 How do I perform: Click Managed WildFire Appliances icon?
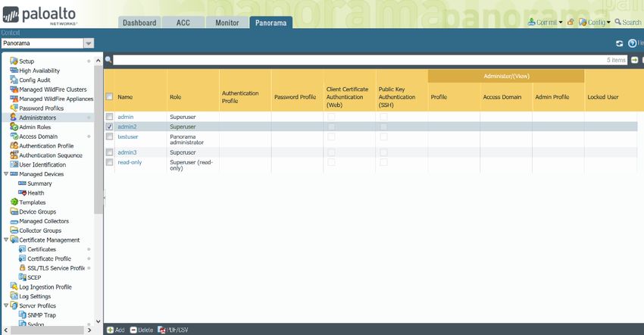[x=14, y=99]
